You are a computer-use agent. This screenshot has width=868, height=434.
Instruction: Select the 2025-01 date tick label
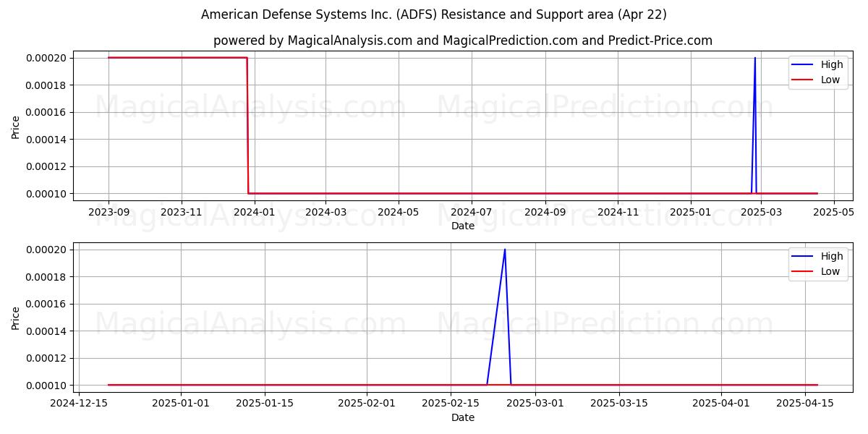coord(690,213)
